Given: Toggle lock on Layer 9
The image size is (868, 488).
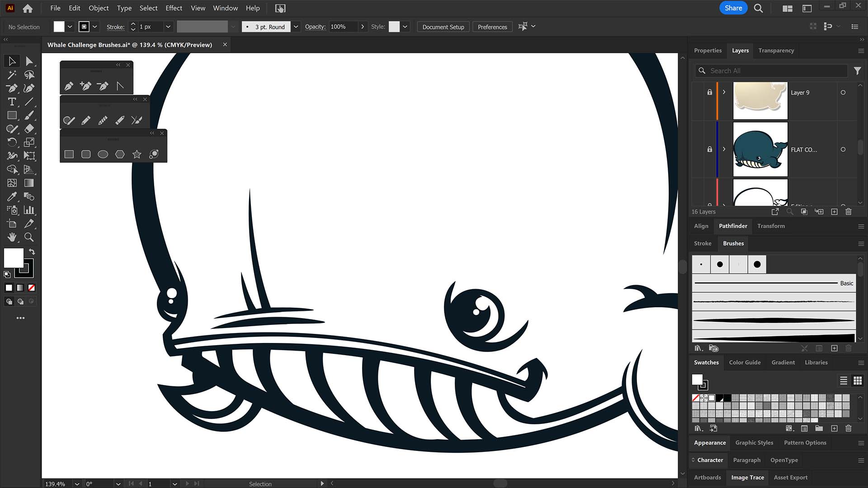Looking at the screenshot, I should click(709, 92).
